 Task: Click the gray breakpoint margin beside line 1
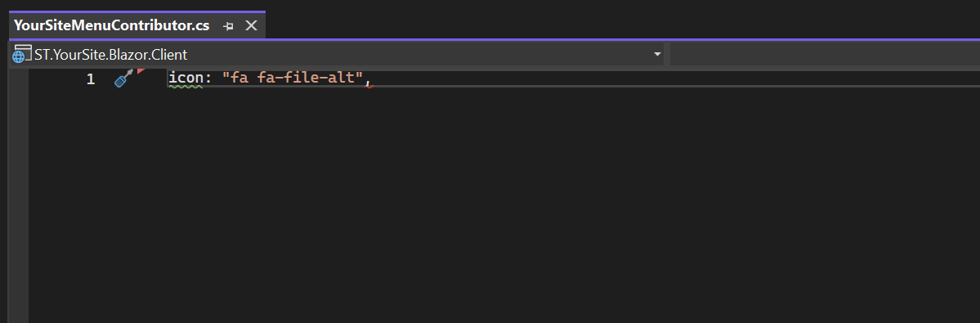[19, 79]
